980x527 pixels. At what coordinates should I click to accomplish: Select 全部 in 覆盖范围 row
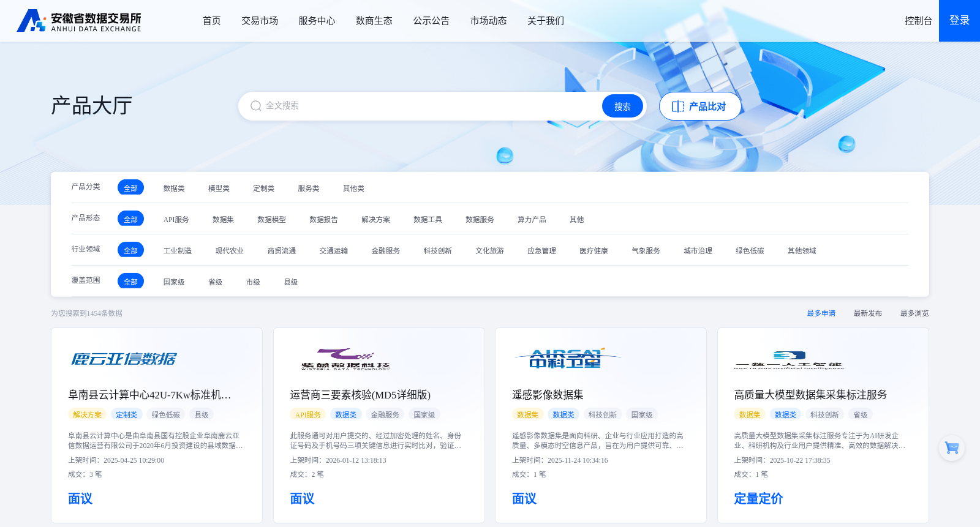pos(130,282)
